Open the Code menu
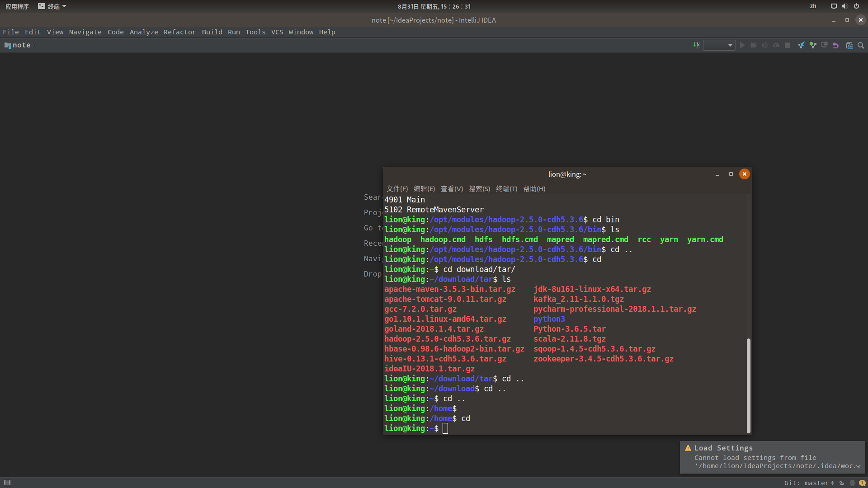 pyautogui.click(x=115, y=32)
